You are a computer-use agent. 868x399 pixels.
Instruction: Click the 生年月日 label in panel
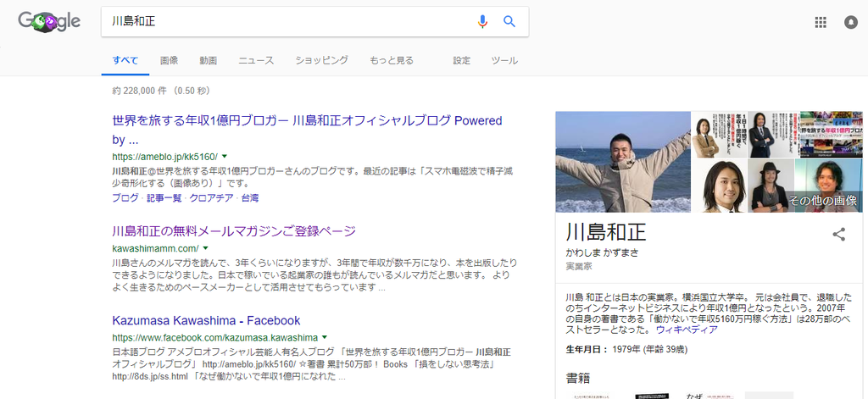point(587,350)
